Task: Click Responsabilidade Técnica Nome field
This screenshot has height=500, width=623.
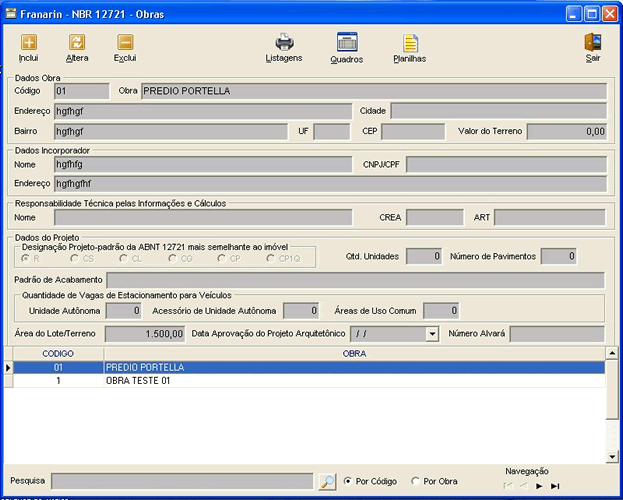Action: point(203,218)
